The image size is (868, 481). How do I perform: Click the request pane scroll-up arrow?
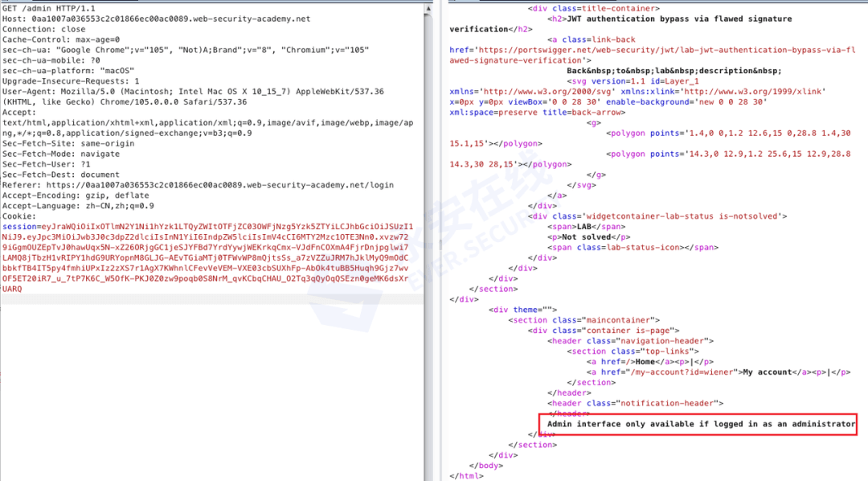point(428,9)
